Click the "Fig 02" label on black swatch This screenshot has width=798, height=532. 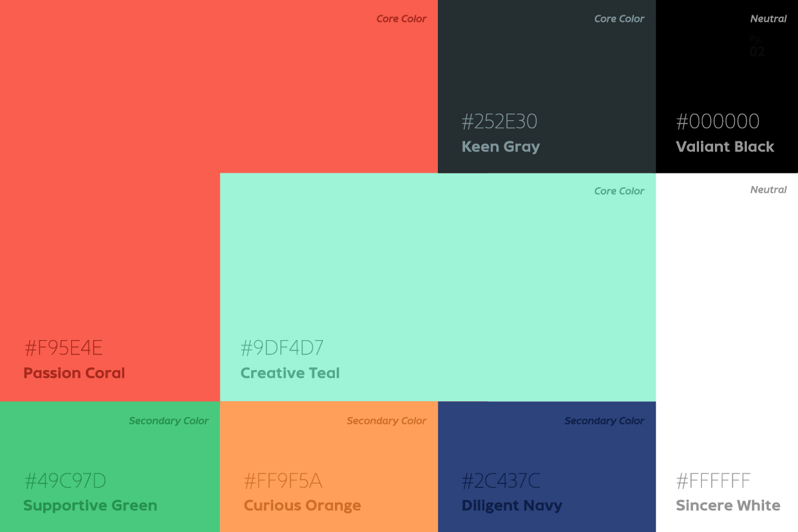pyautogui.click(x=757, y=47)
